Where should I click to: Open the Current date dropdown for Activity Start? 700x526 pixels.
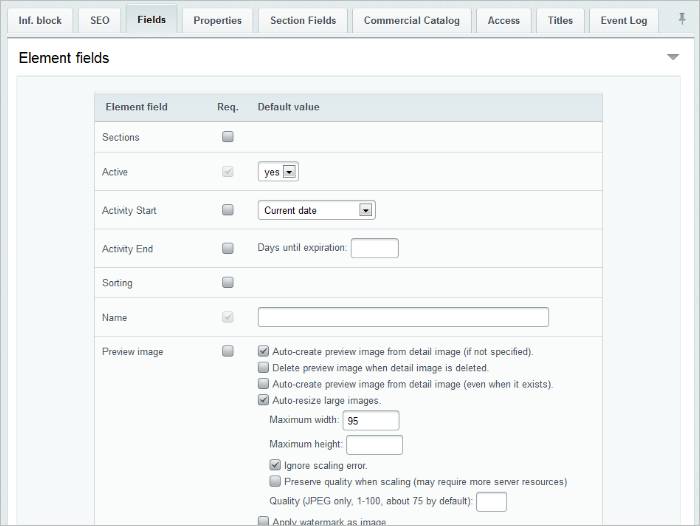[x=317, y=210]
